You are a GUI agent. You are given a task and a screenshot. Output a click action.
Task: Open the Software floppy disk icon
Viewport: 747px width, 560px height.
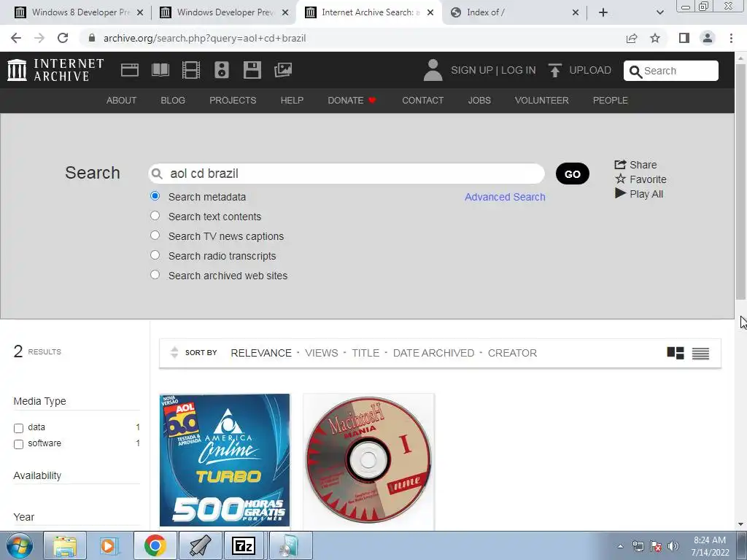click(x=252, y=70)
